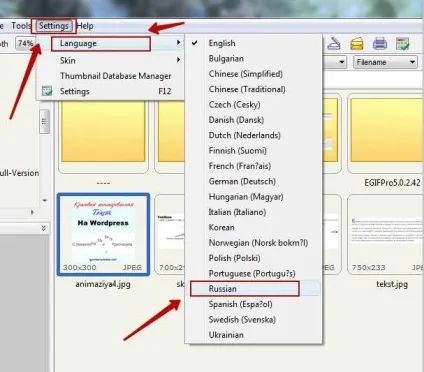The height and width of the screenshot is (372, 424).
Task: Choose Chinese (Traditional)
Action: coord(254,89)
